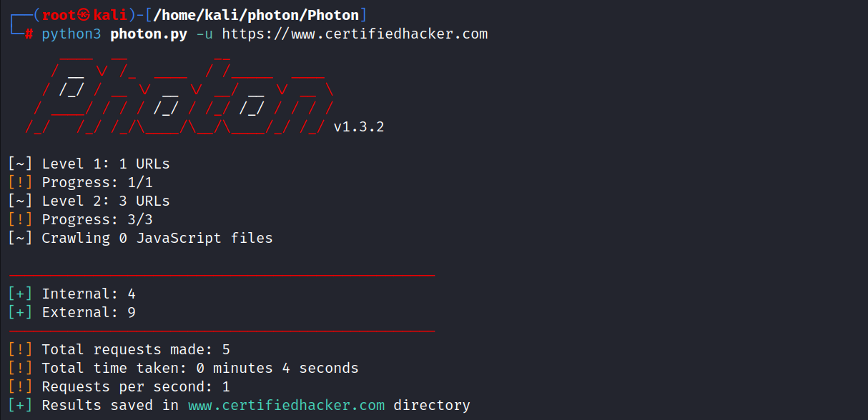Click the "Total time taken" output line
The width and height of the screenshot is (868, 420).
(200, 368)
